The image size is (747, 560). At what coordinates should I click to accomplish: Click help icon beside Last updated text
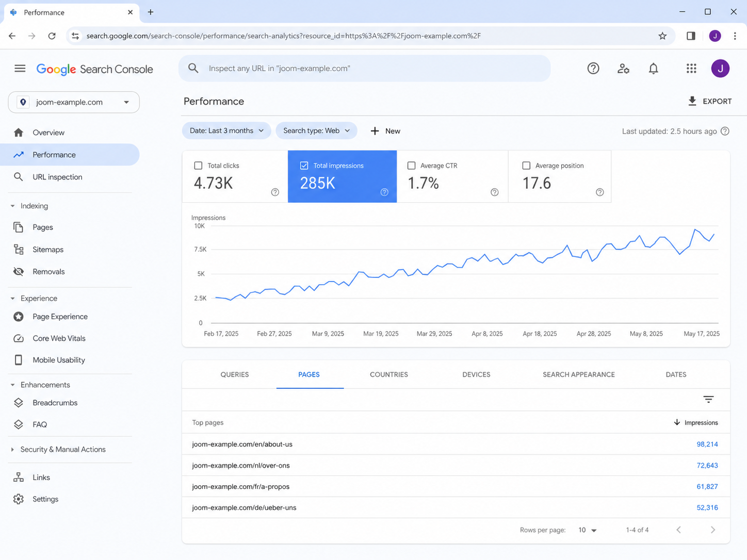725,131
